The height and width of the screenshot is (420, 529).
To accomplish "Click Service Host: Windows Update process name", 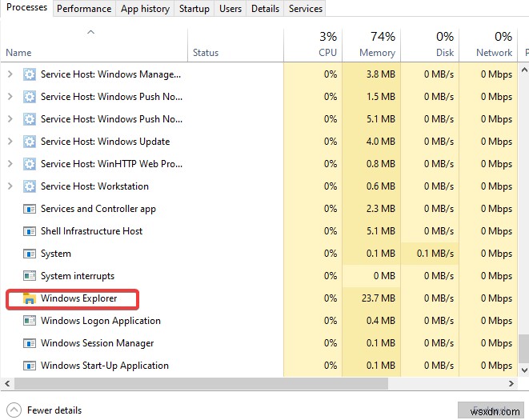I will click(x=106, y=142).
